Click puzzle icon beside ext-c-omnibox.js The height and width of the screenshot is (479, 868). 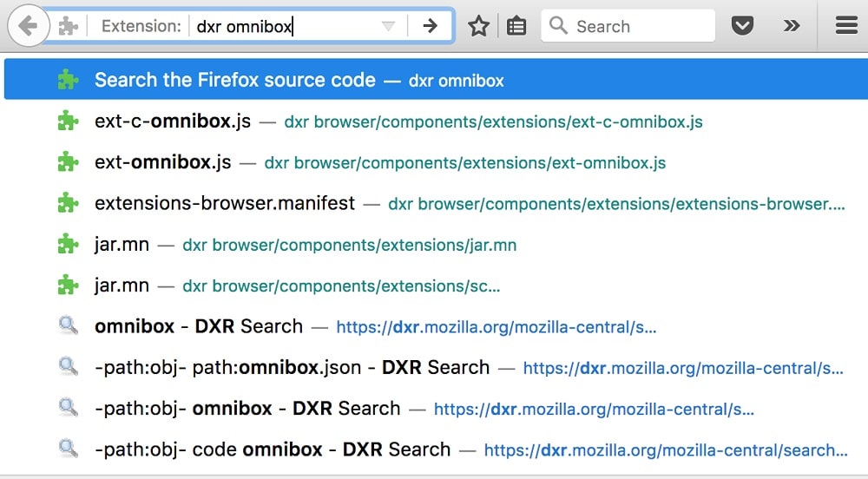[x=68, y=121]
